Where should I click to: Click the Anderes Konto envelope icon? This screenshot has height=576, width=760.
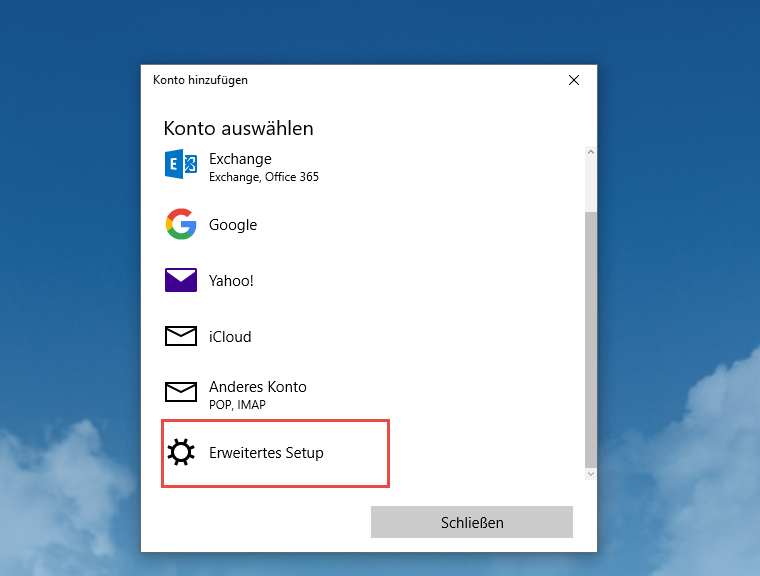point(181,393)
